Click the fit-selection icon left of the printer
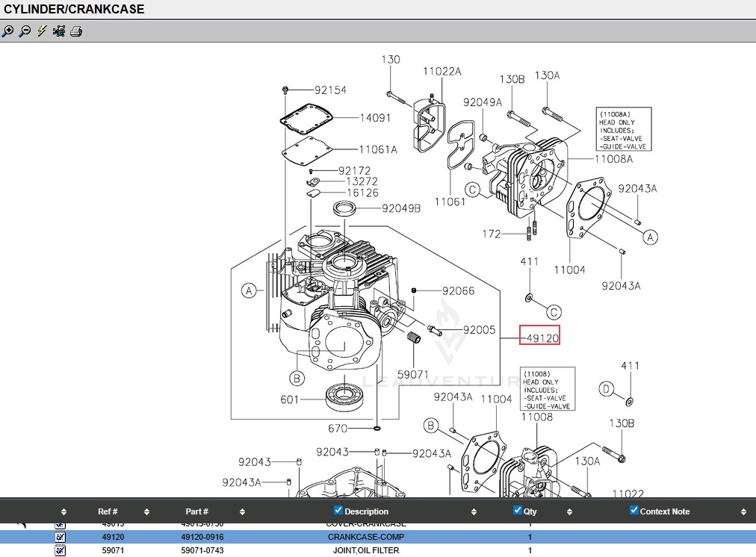Viewport: 756px width, 557px height. coord(59,31)
